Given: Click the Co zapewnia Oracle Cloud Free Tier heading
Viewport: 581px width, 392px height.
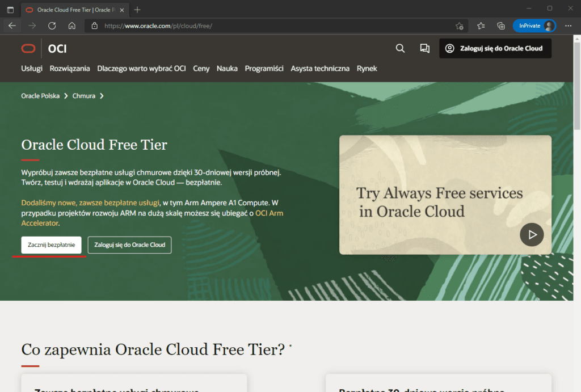Looking at the screenshot, I should coord(153,349).
